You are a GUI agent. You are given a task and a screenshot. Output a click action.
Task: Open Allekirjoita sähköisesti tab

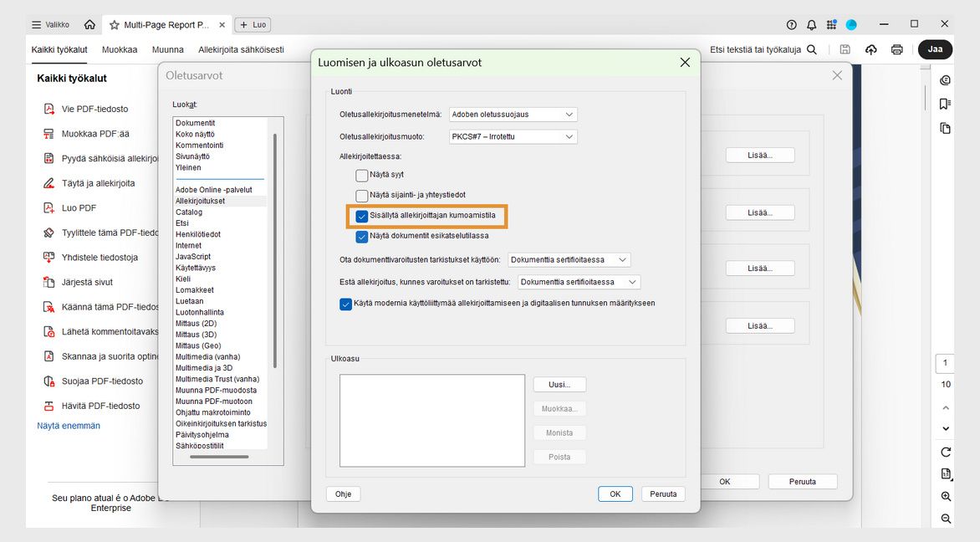pyautogui.click(x=242, y=49)
